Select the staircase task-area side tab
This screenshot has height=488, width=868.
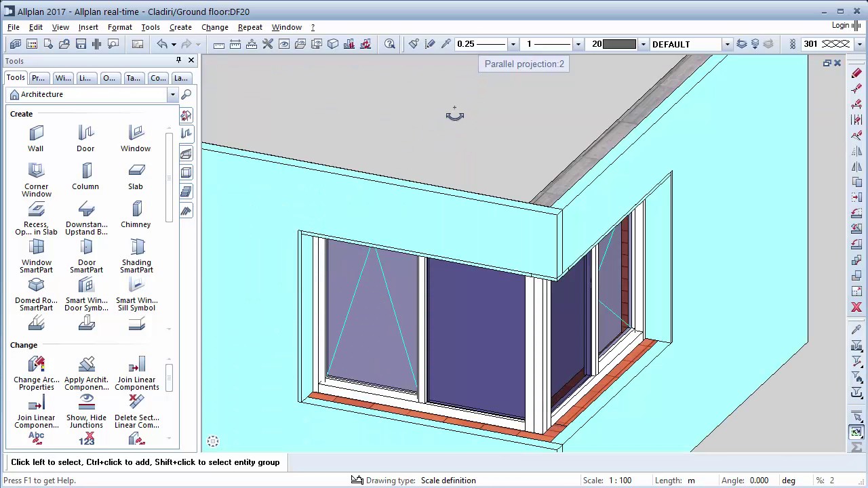[x=186, y=192]
